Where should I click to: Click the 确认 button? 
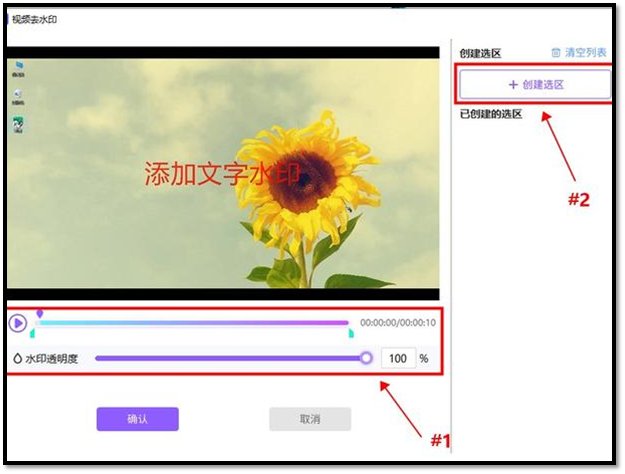click(x=138, y=419)
